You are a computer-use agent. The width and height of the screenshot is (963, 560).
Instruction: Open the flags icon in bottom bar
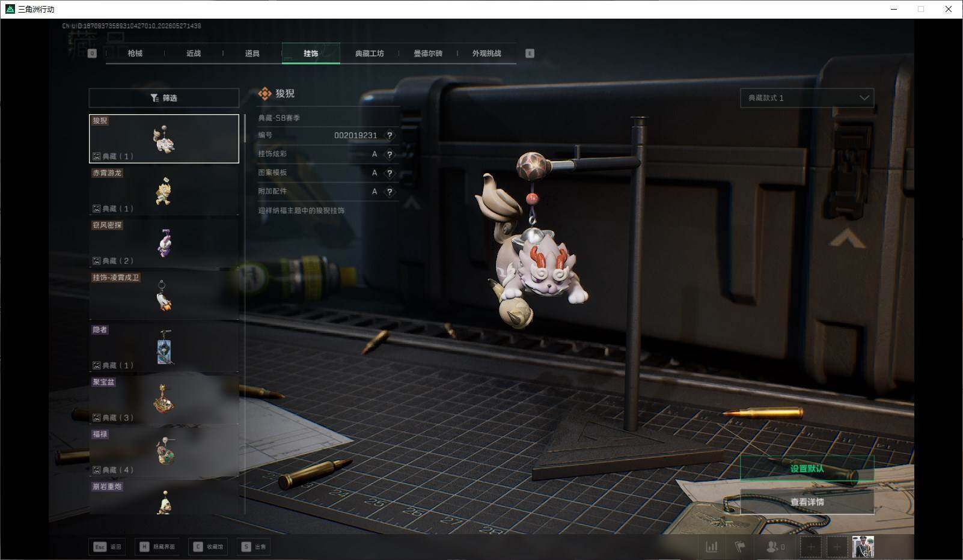pyautogui.click(x=740, y=547)
